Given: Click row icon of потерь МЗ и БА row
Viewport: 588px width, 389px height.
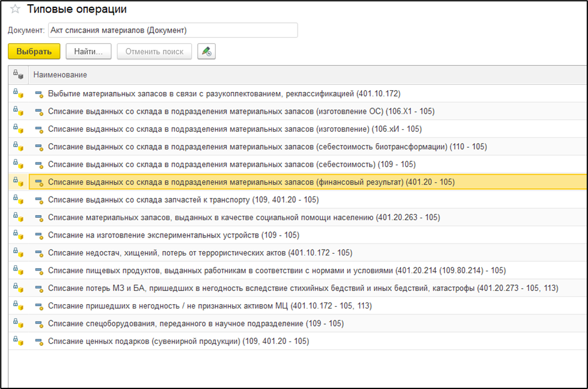Looking at the screenshot, I should pos(39,288).
